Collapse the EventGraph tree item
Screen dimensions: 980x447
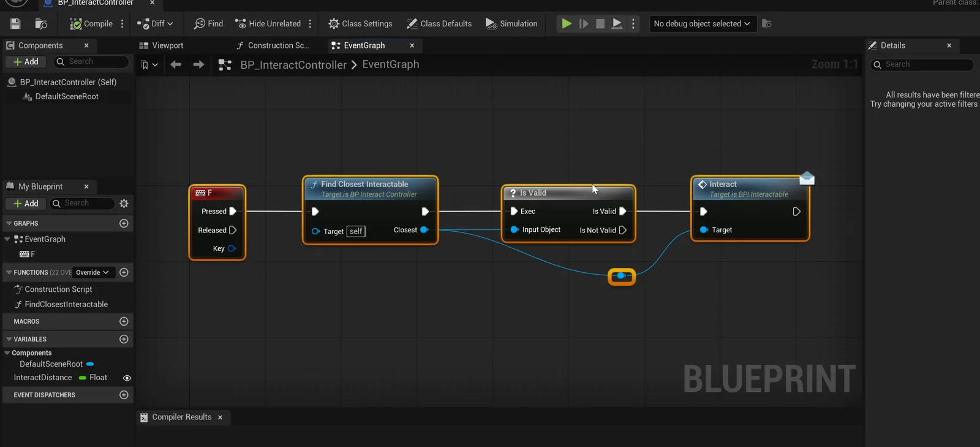(x=7, y=239)
